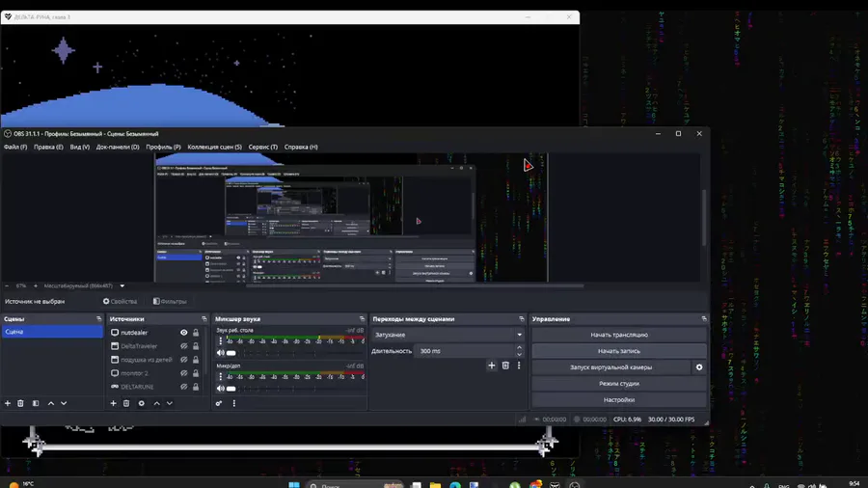Click Начать запись button
The width and height of the screenshot is (868, 488).
click(619, 351)
